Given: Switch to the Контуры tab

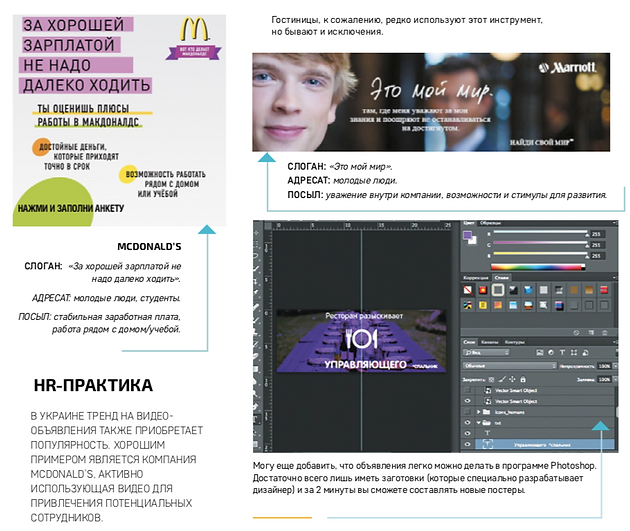Looking at the screenshot, I should (x=515, y=342).
